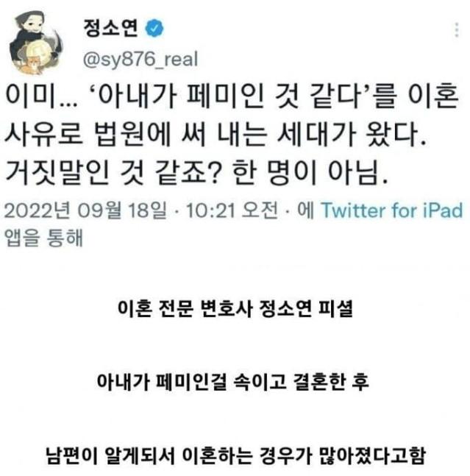Viewport: 470px width, 476px height.
Task: Click the 앱을 통해 text below timestamp
Action: [43, 238]
